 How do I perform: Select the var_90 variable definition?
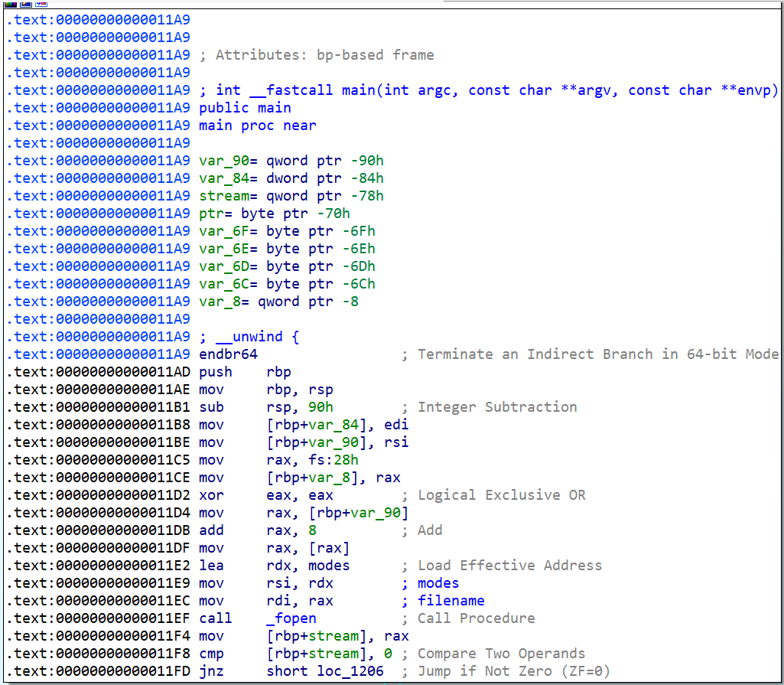tap(291, 161)
